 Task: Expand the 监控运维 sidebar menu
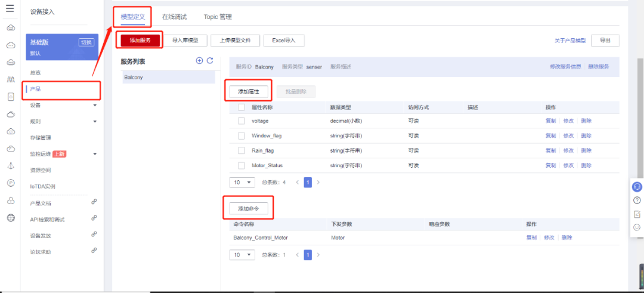point(95,154)
